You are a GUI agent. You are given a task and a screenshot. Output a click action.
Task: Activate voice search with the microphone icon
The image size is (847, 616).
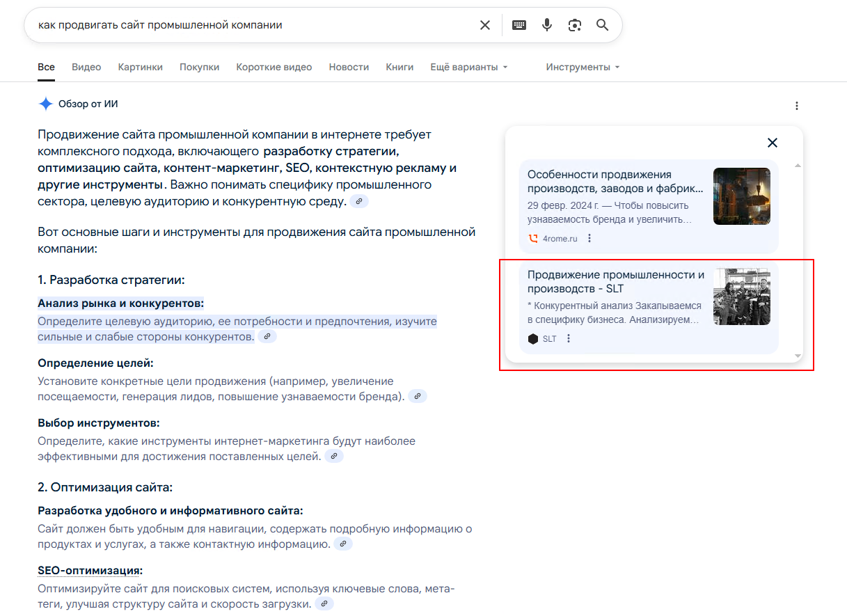point(546,24)
